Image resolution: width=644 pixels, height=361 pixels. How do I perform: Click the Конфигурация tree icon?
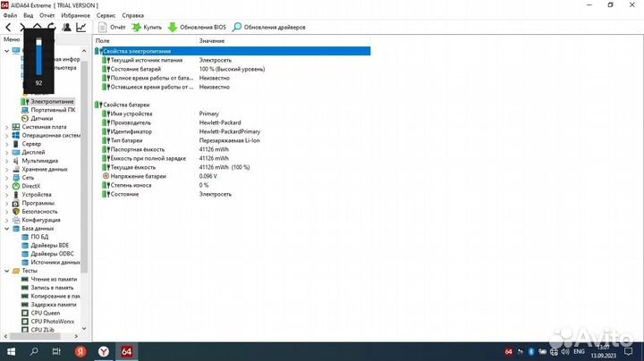16,220
